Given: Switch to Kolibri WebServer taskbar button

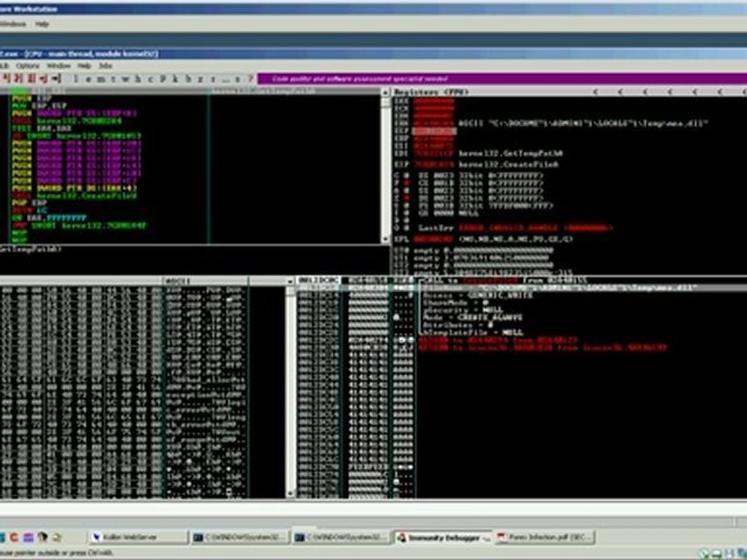Looking at the screenshot, I should pyautogui.click(x=138, y=537).
